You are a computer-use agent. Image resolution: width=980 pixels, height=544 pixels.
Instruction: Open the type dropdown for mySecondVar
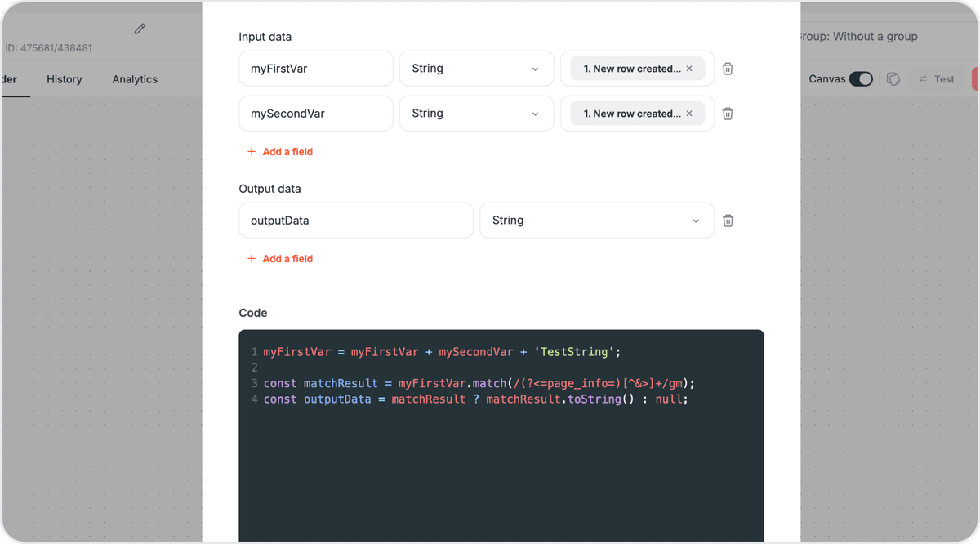(x=476, y=114)
